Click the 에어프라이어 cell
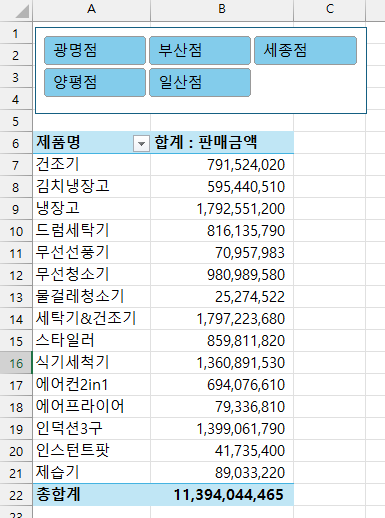Screen dimensions: 385x518 (92, 407)
